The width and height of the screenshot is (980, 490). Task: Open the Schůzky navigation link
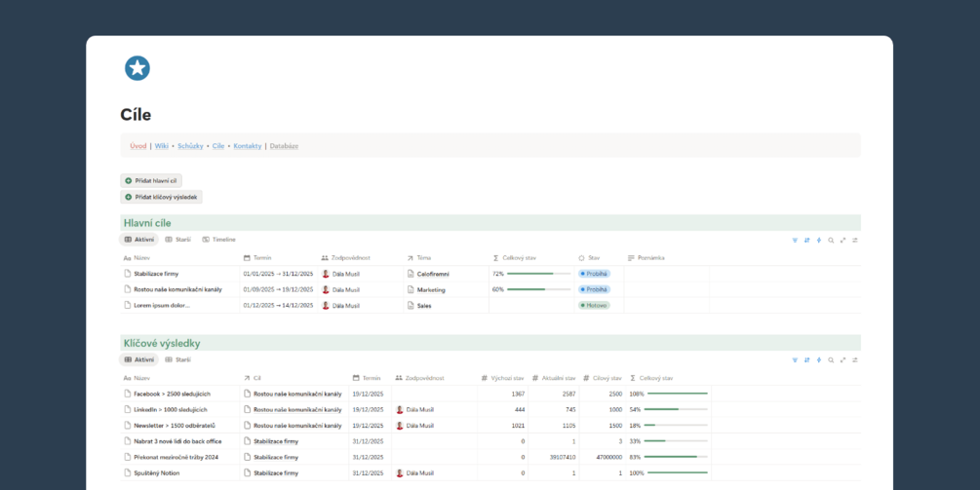coord(190,146)
